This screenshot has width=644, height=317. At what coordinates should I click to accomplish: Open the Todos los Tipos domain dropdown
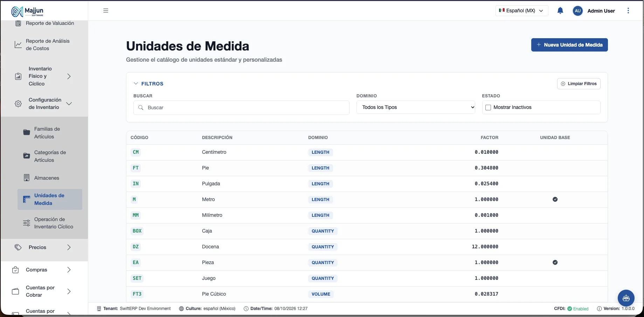pos(416,107)
